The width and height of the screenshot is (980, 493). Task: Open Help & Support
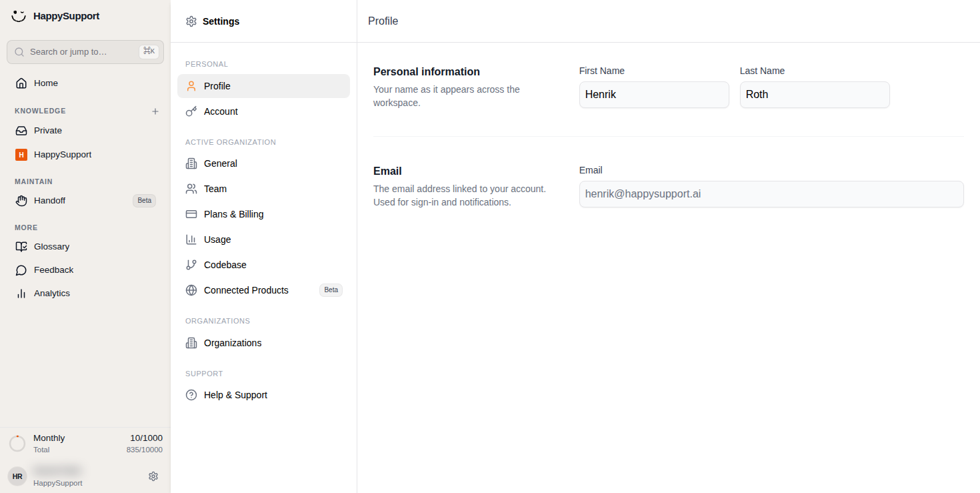point(263,395)
